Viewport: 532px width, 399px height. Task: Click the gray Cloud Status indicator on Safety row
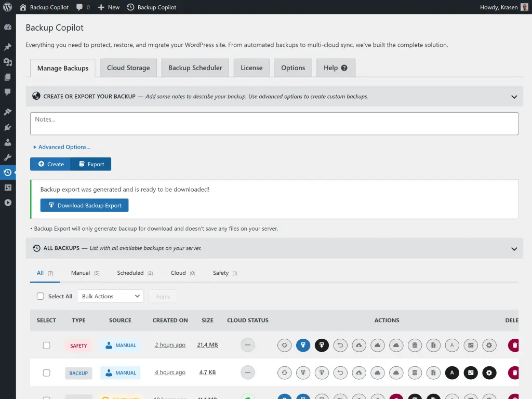(248, 344)
